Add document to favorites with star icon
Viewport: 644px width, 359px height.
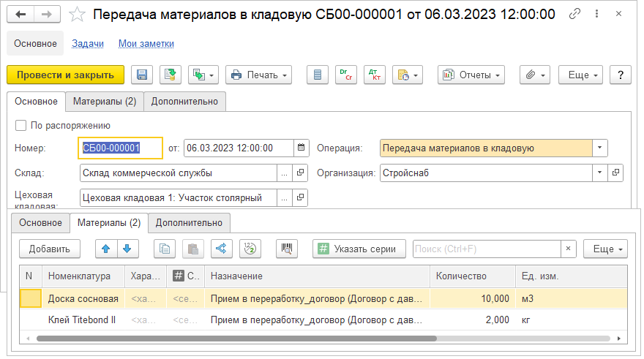77,15
